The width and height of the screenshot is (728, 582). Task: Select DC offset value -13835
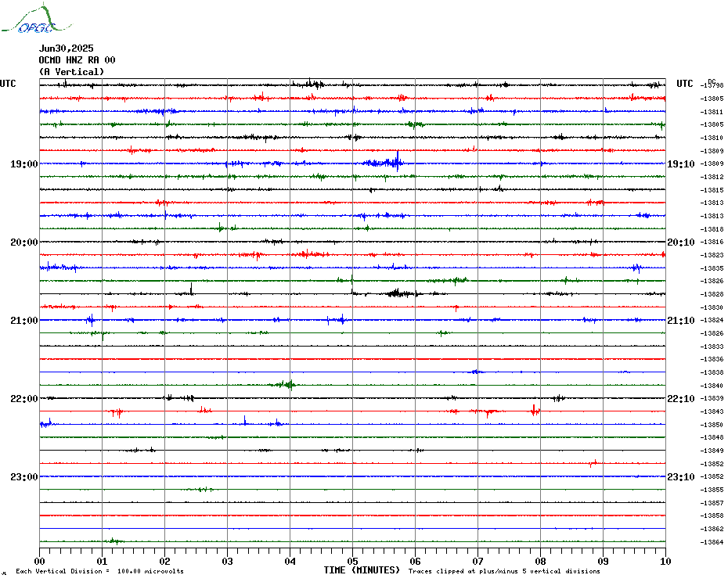pyautogui.click(x=712, y=268)
